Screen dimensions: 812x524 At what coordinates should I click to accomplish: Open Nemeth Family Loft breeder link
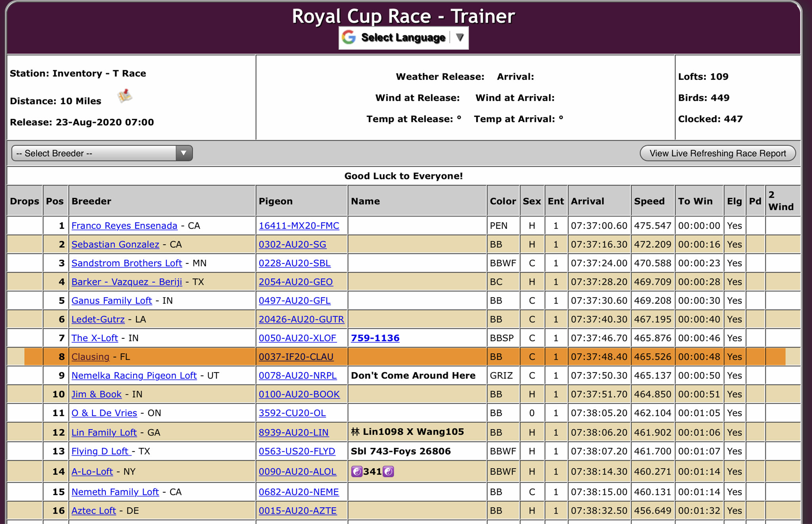[x=115, y=492]
